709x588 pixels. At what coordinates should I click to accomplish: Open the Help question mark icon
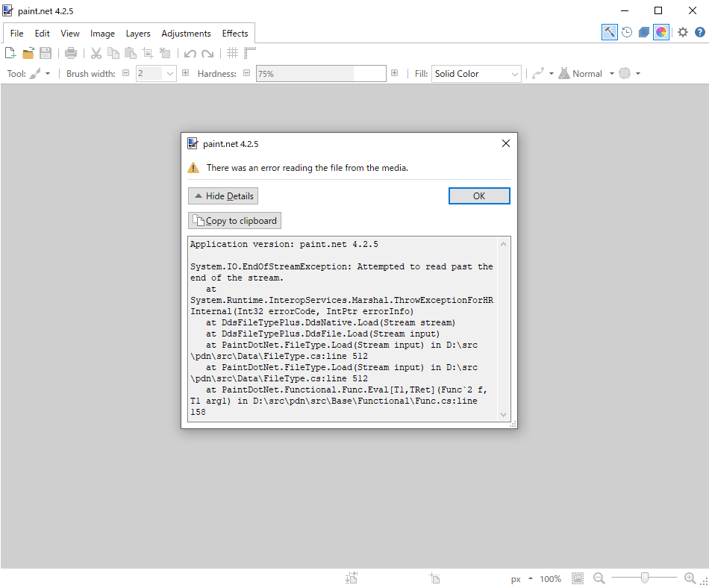700,32
